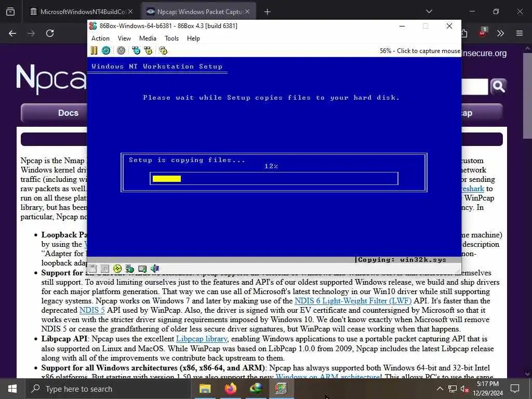Screen dimensions: 532x399
Task: Open the Libpcap library link
Action: coord(202,339)
